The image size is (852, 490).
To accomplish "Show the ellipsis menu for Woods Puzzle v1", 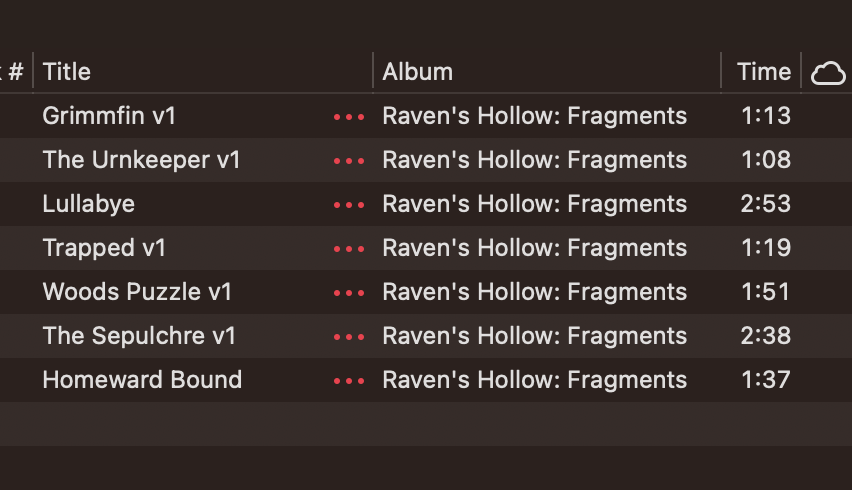I will coord(349,293).
